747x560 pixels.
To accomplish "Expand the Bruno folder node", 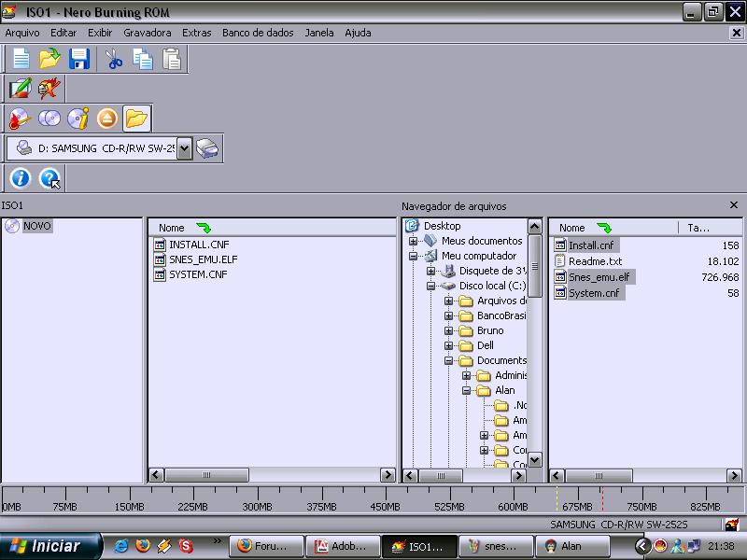I will pyautogui.click(x=448, y=331).
